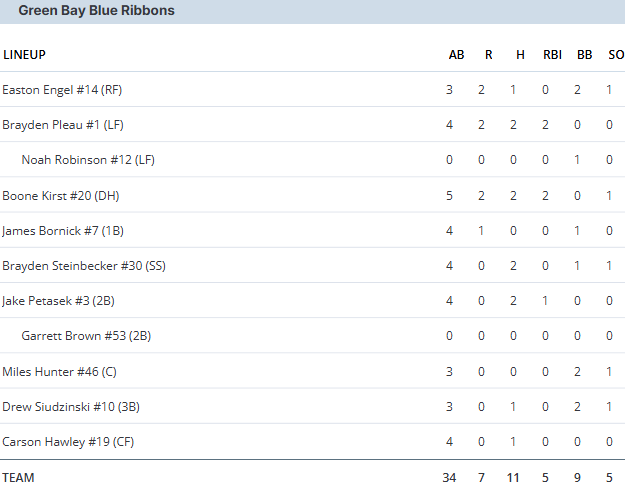Image resolution: width=640 pixels, height=498 pixels.
Task: Click the RBI column header
Action: coord(552,55)
